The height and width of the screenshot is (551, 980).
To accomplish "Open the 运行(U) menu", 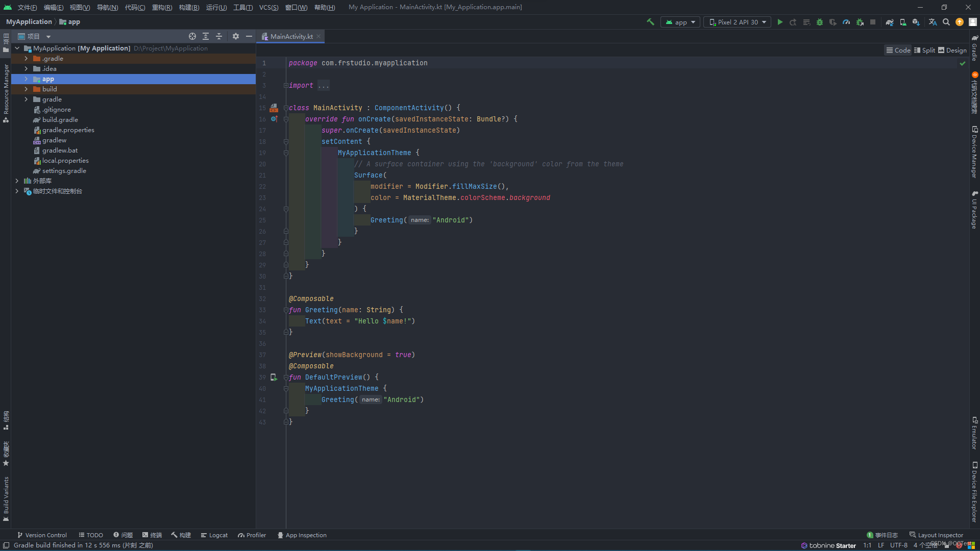I will point(216,7).
